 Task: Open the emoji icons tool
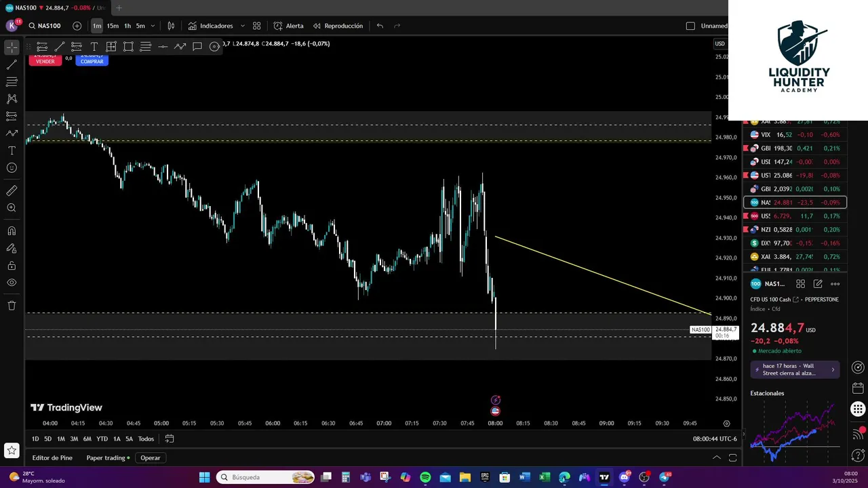point(12,167)
